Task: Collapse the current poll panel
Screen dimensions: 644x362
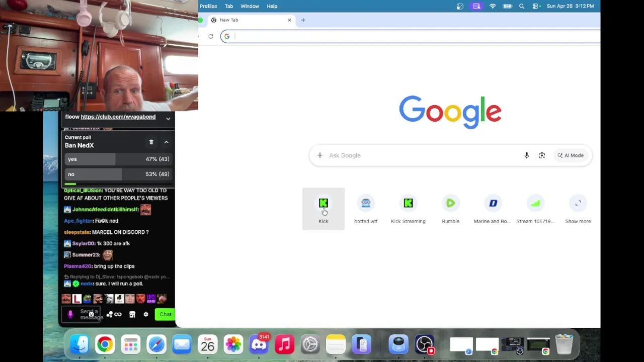Action: click(x=166, y=142)
